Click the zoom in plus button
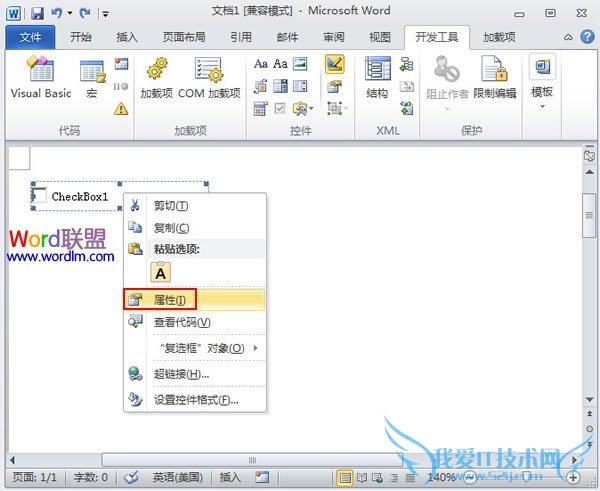This screenshot has height=491, width=600. coord(573,477)
